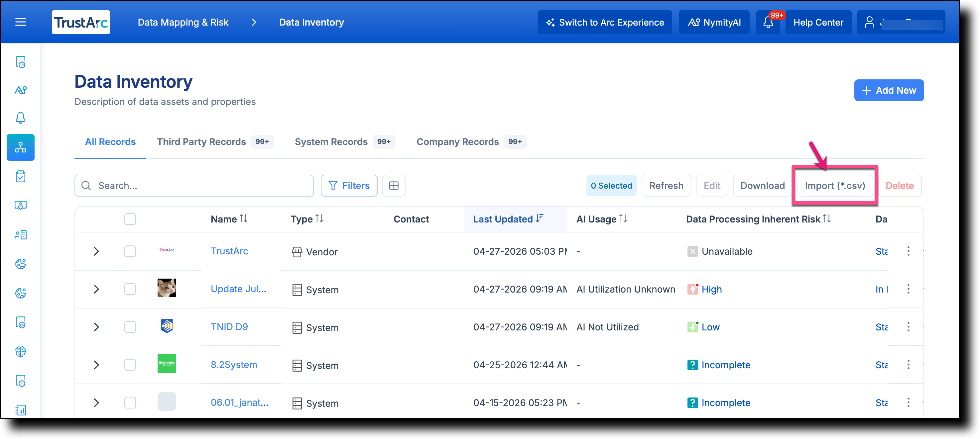Go to Data Mapping & Risk breadcrumb
Image resolution: width=980 pixels, height=439 pixels.
coord(183,23)
